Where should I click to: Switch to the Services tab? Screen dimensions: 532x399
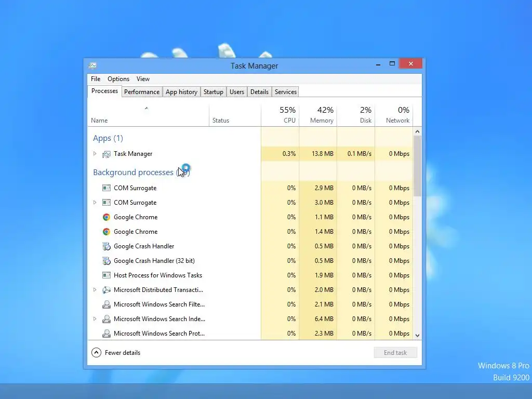[286, 92]
